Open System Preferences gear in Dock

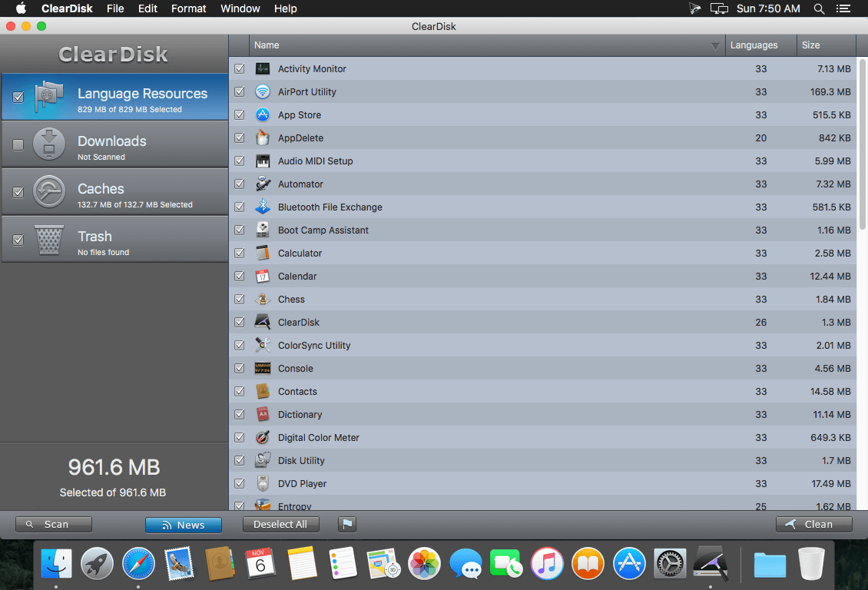pyautogui.click(x=670, y=563)
